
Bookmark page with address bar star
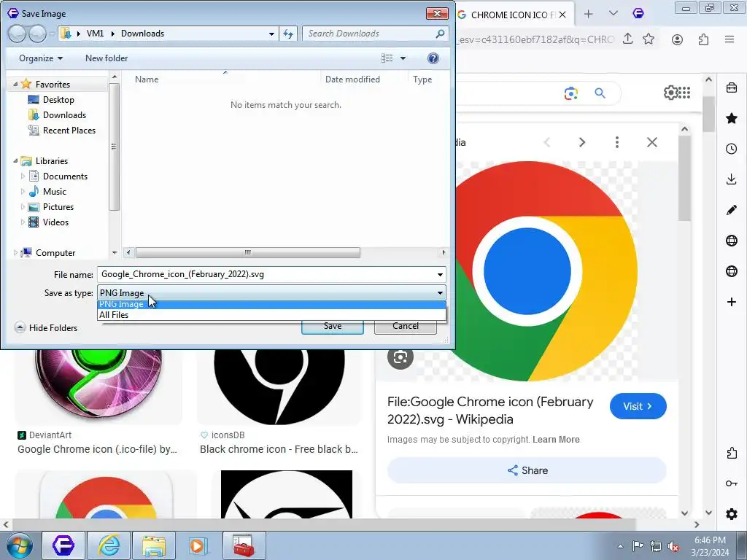point(649,39)
